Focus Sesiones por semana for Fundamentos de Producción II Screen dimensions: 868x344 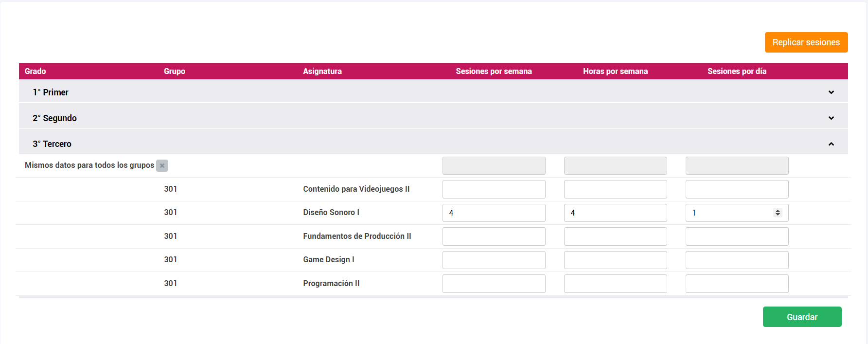(494, 236)
